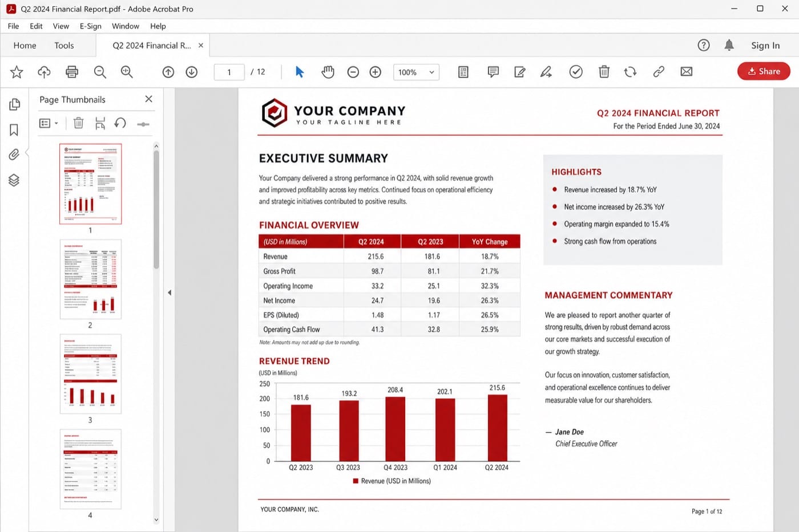
Task: Click the thumbnails scroll up arrow
Action: click(x=156, y=146)
